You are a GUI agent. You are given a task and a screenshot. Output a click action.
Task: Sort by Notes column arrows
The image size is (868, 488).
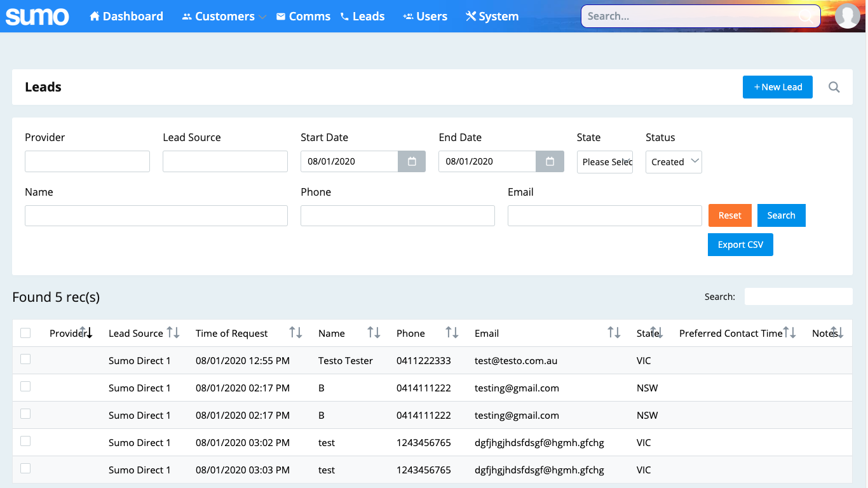837,332
